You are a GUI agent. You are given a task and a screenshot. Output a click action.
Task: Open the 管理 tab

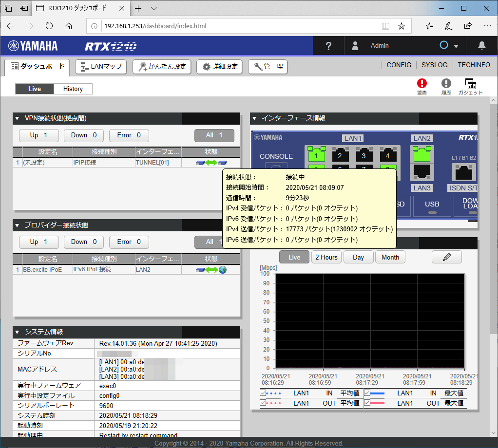click(x=268, y=67)
